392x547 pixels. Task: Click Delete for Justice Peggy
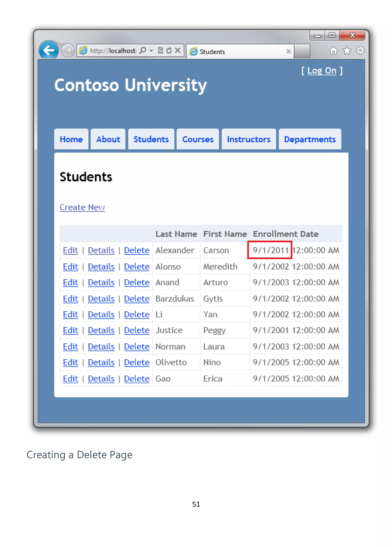tap(137, 330)
